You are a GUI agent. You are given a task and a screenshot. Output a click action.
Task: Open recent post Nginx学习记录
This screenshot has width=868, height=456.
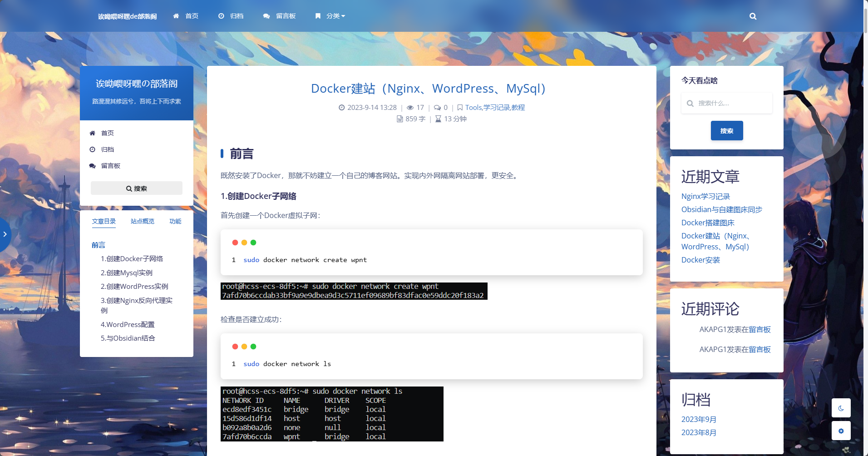pyautogui.click(x=705, y=197)
